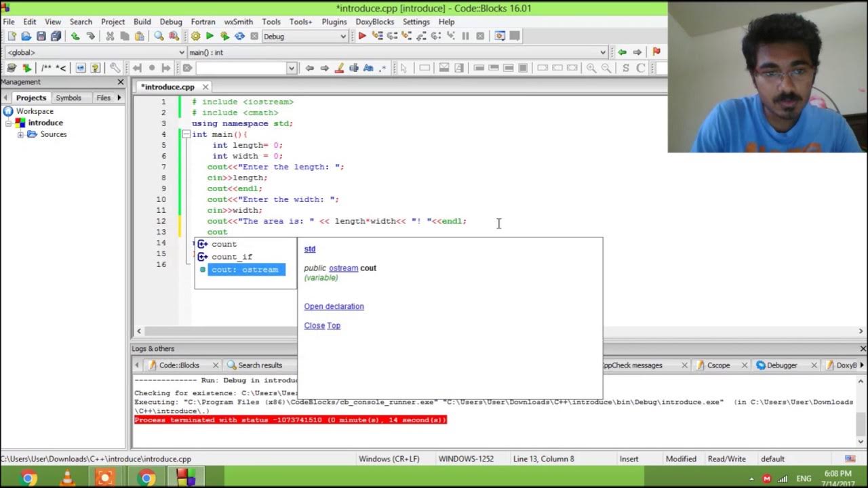Click the green Jump back arrow
This screenshot has width=868, height=488.
click(x=622, y=52)
